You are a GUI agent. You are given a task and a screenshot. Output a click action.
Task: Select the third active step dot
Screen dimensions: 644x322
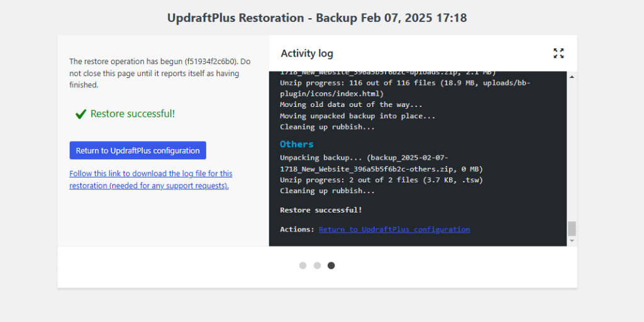331,265
